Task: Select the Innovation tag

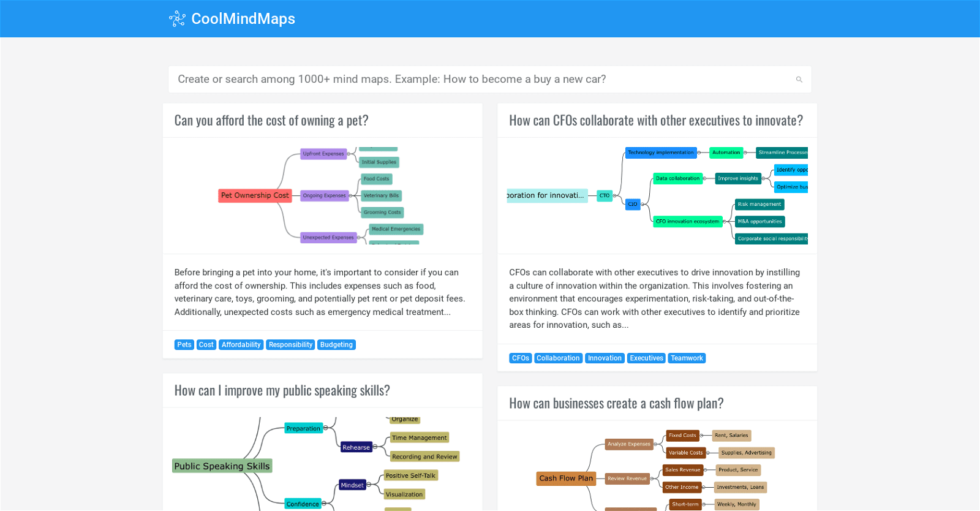Action: click(x=605, y=358)
